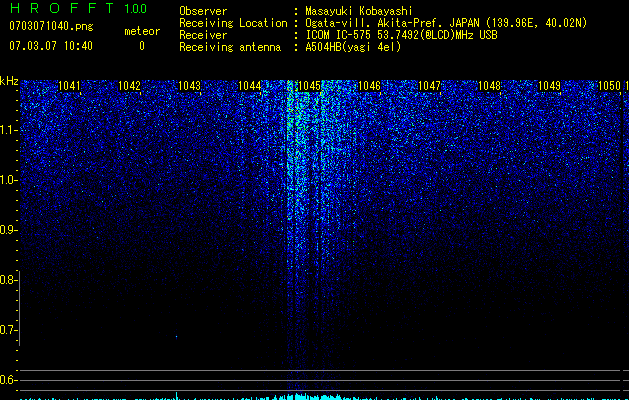Click the Receiving Location label
The image size is (629, 400).
(x=233, y=23)
